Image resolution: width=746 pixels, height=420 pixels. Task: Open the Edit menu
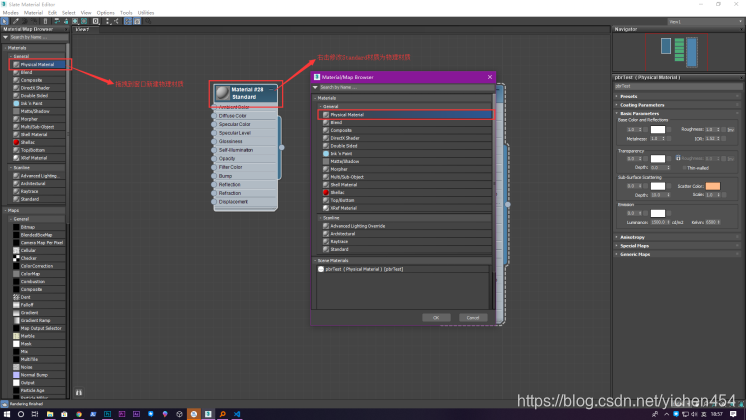point(52,12)
